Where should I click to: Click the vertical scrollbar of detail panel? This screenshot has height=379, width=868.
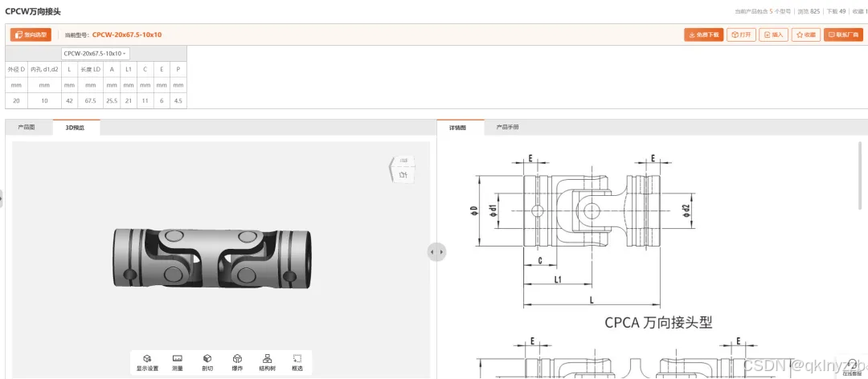pyautogui.click(x=859, y=177)
